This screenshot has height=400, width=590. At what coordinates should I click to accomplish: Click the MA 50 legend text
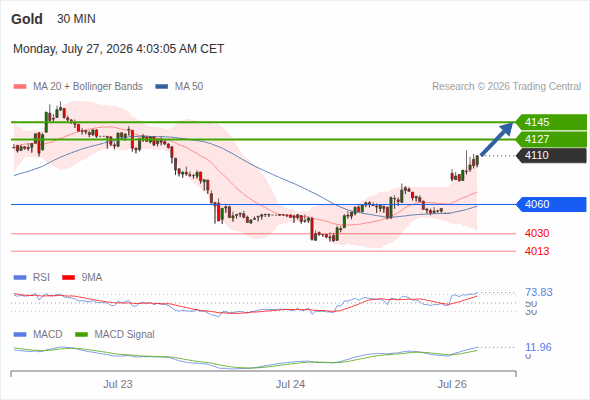(189, 87)
